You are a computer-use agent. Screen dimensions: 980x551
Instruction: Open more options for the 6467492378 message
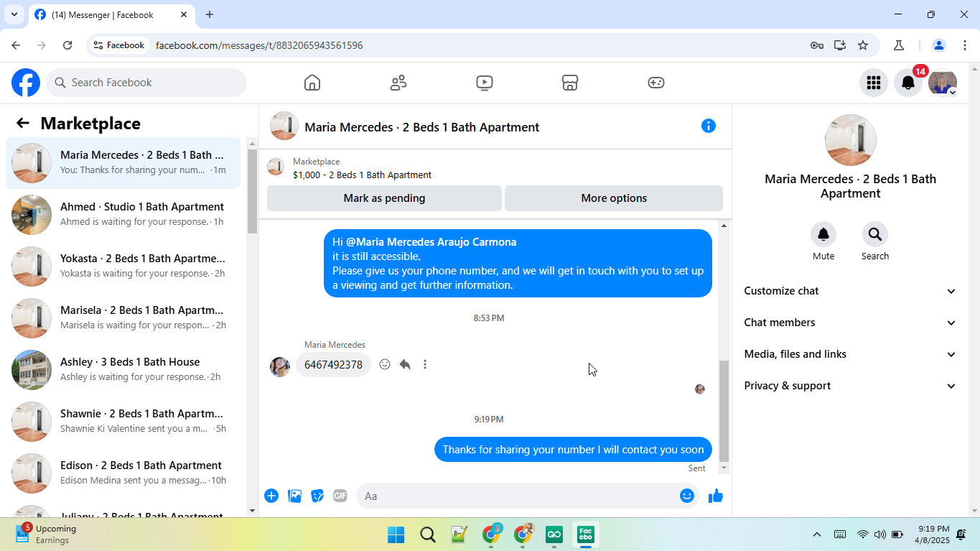(x=425, y=364)
